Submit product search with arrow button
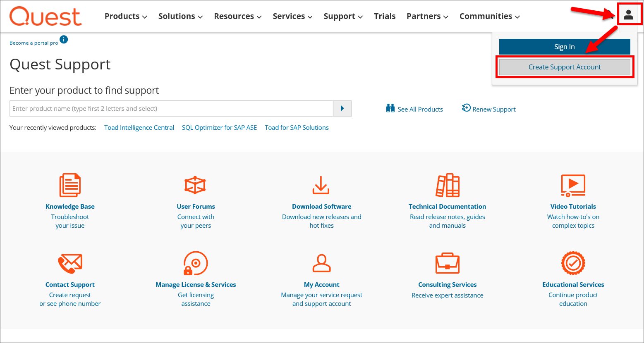The height and width of the screenshot is (343, 644). 342,108
